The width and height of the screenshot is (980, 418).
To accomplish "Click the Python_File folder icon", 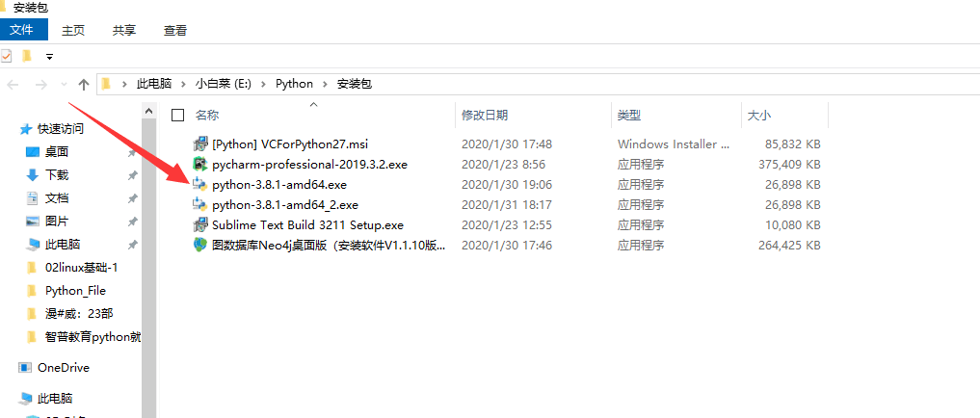I will [x=33, y=291].
